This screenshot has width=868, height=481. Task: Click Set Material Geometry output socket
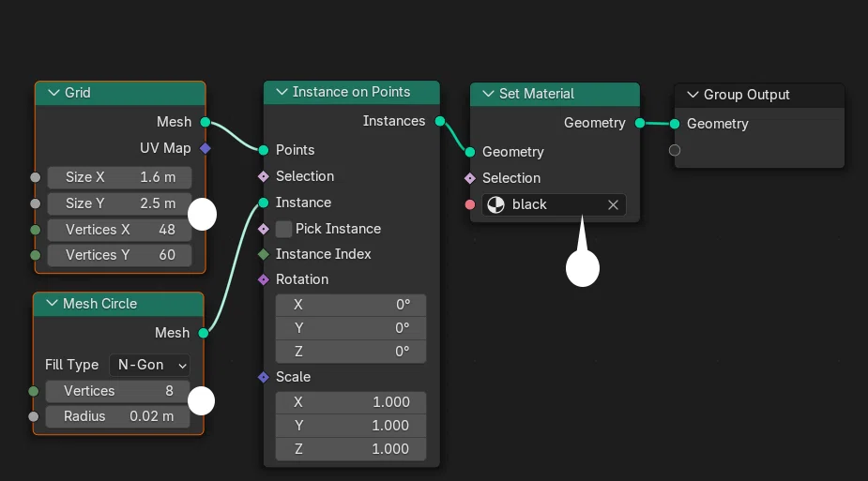[x=640, y=123]
